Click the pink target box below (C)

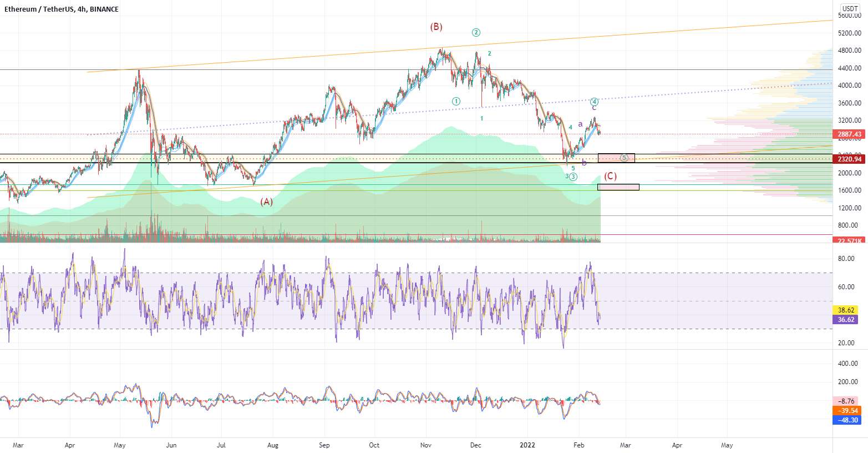(618, 187)
